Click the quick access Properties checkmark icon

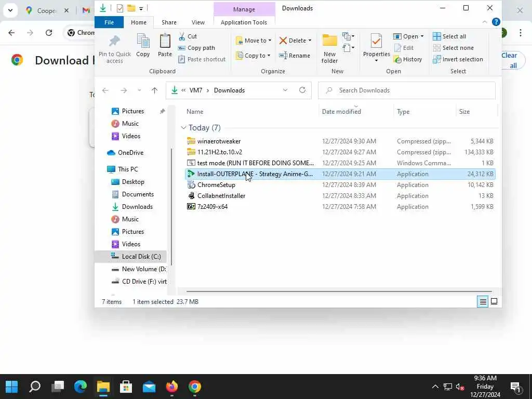pyautogui.click(x=120, y=8)
